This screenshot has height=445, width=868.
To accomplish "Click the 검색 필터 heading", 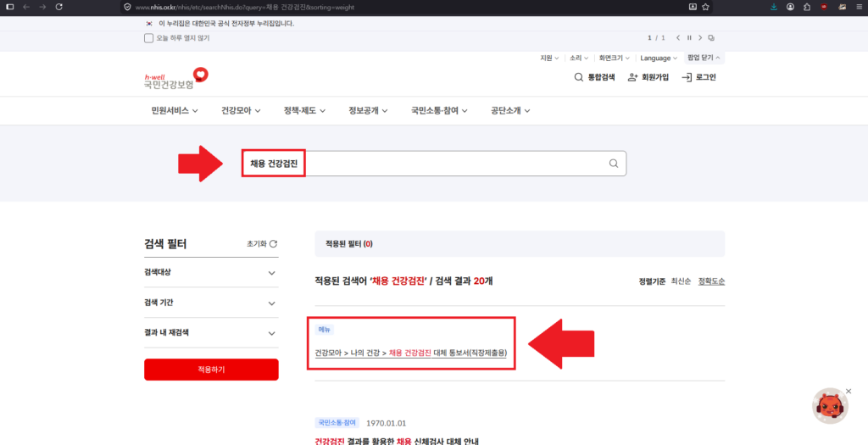I will [x=165, y=244].
